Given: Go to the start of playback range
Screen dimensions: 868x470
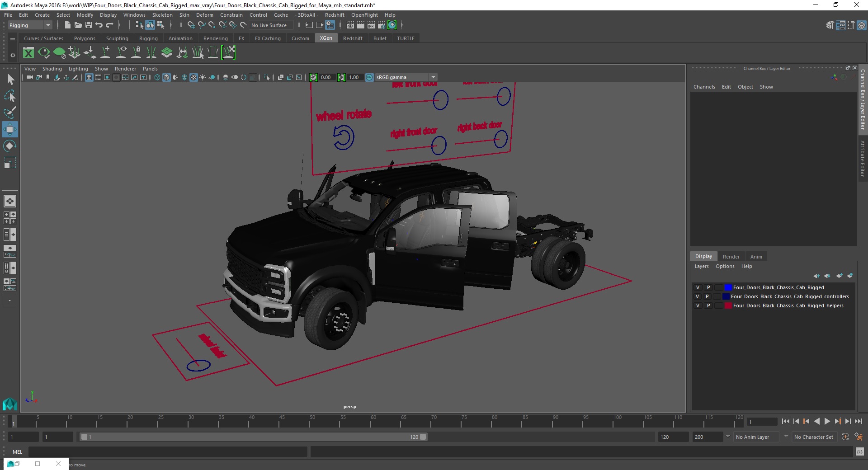Looking at the screenshot, I should 786,421.
